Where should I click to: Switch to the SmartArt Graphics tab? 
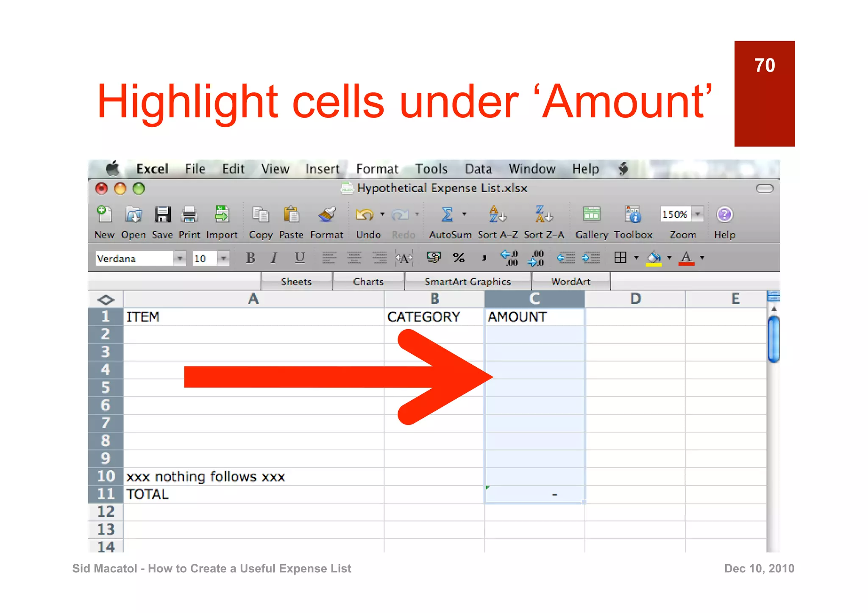[468, 282]
